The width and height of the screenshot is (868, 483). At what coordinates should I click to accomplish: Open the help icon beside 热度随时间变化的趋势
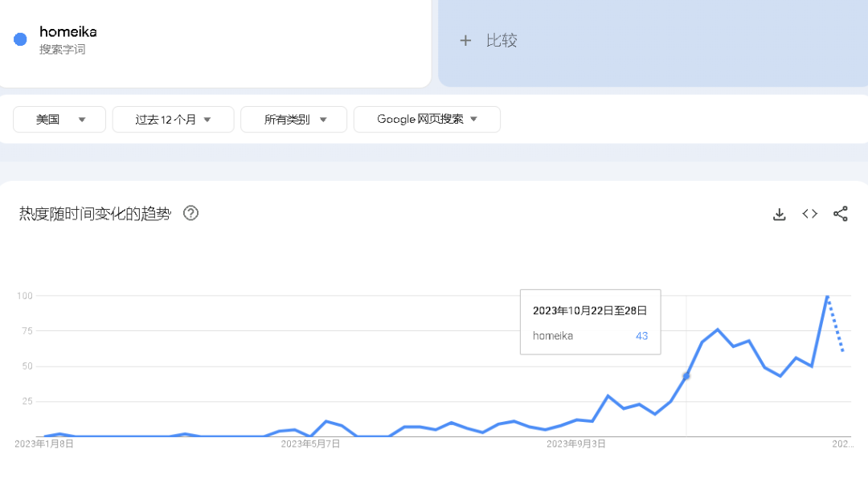(x=190, y=213)
